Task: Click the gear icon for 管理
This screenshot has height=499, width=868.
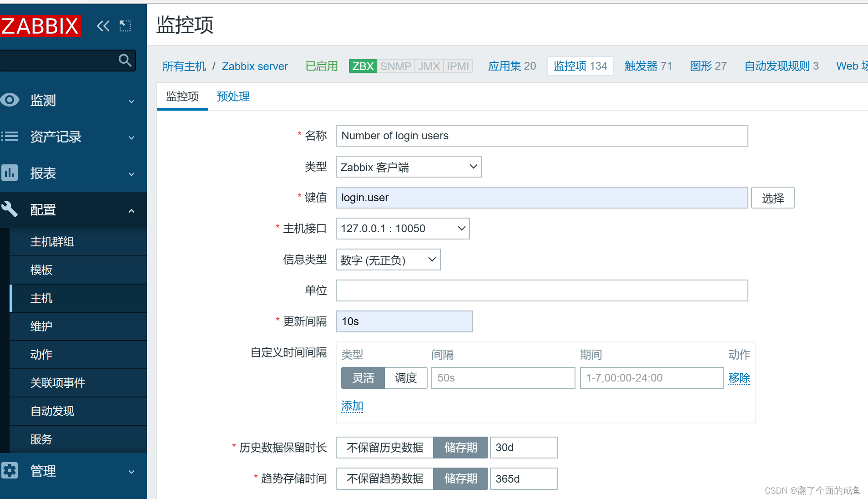Action: pyautogui.click(x=10, y=470)
